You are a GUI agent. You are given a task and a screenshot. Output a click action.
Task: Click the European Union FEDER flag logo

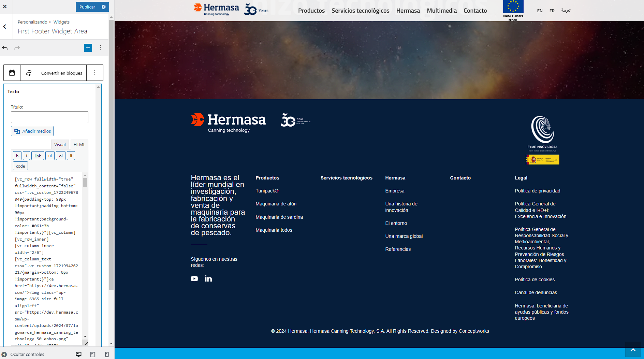coord(513,10)
